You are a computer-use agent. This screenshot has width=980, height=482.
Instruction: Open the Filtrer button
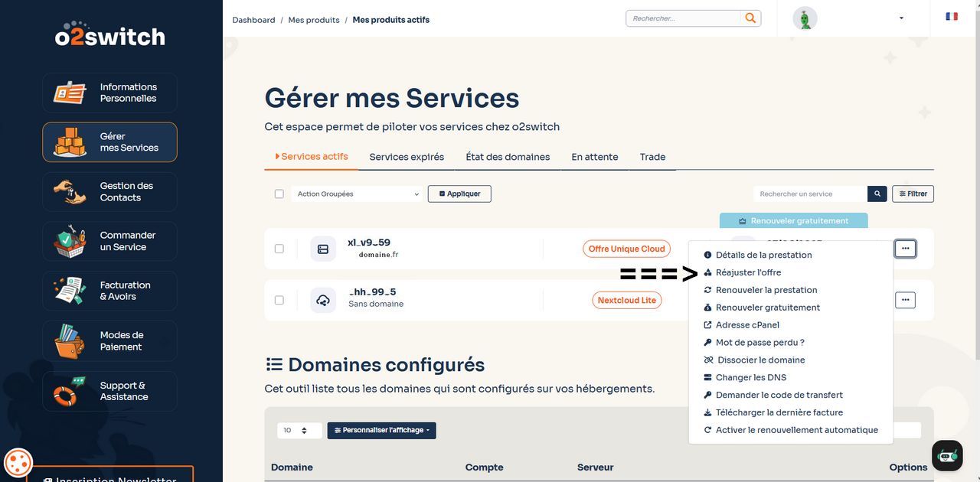click(x=913, y=194)
